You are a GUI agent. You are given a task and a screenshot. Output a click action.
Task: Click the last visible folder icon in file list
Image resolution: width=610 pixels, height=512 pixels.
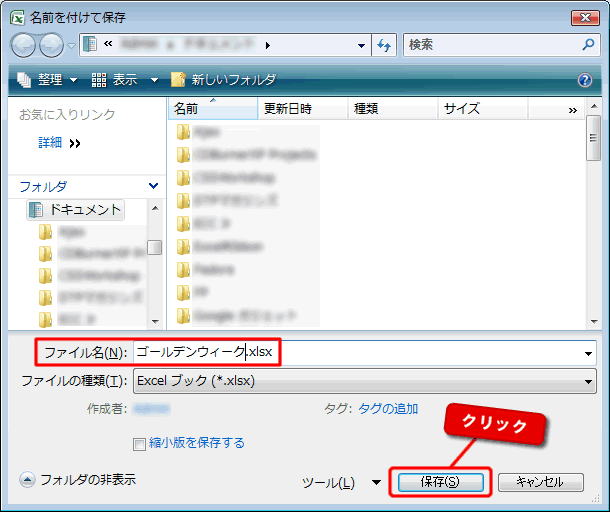pyautogui.click(x=183, y=316)
